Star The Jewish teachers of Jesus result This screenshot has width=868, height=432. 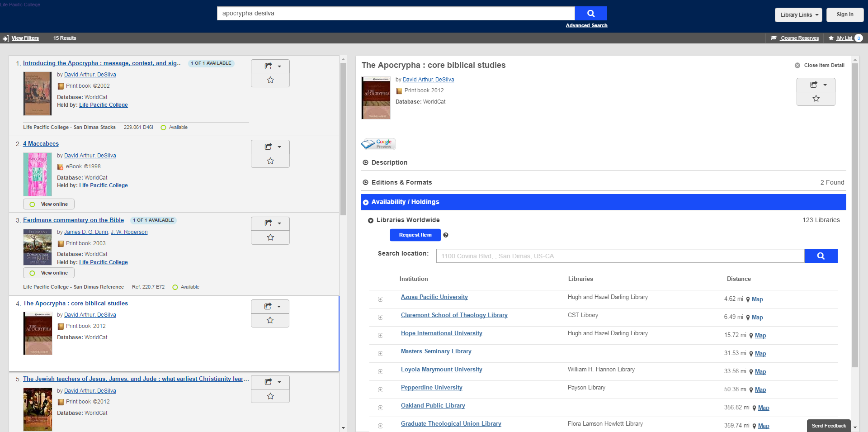click(270, 396)
